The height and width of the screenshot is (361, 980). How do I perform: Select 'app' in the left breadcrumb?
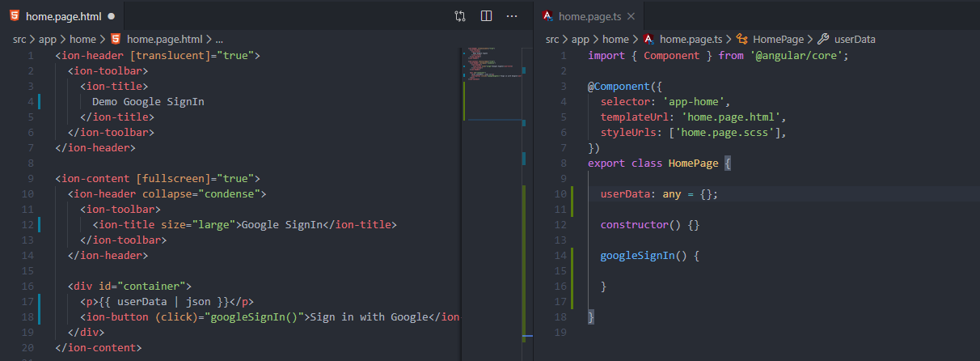coord(48,39)
